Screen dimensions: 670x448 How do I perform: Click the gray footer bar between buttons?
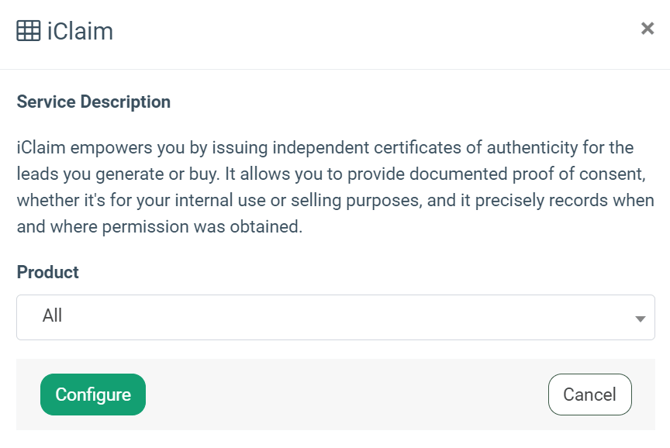[x=345, y=395]
